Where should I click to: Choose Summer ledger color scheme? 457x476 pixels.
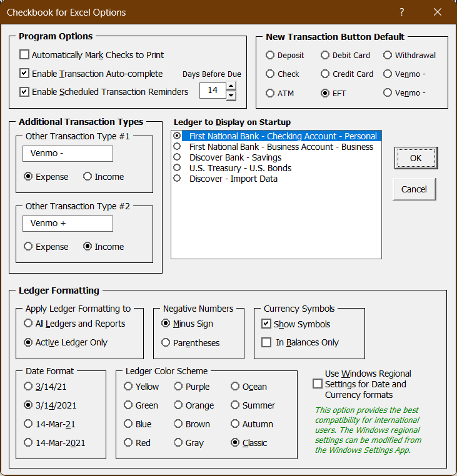tap(235, 405)
